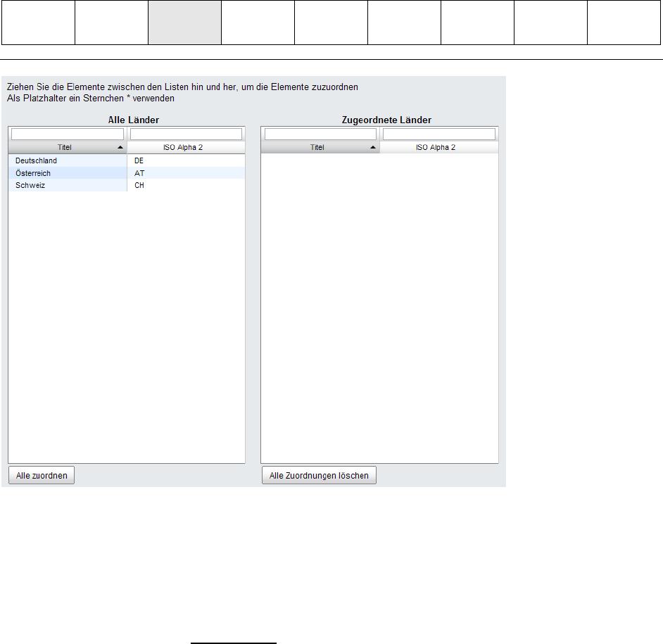Select the grey highlighted tab at the top
Image resolution: width=663 pixels, height=644 pixels.
(184, 23)
